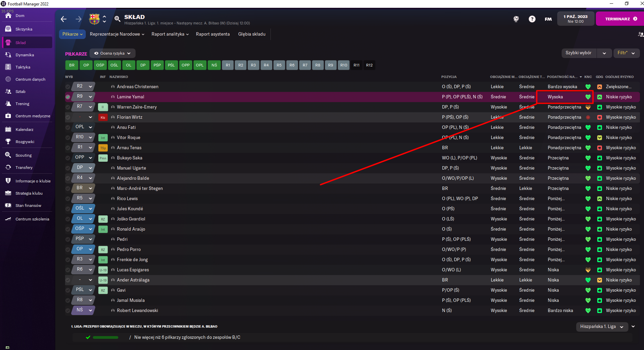644x350 pixels.
Task: Open Rozgrywki competitions trophy icon
Action: [8, 141]
